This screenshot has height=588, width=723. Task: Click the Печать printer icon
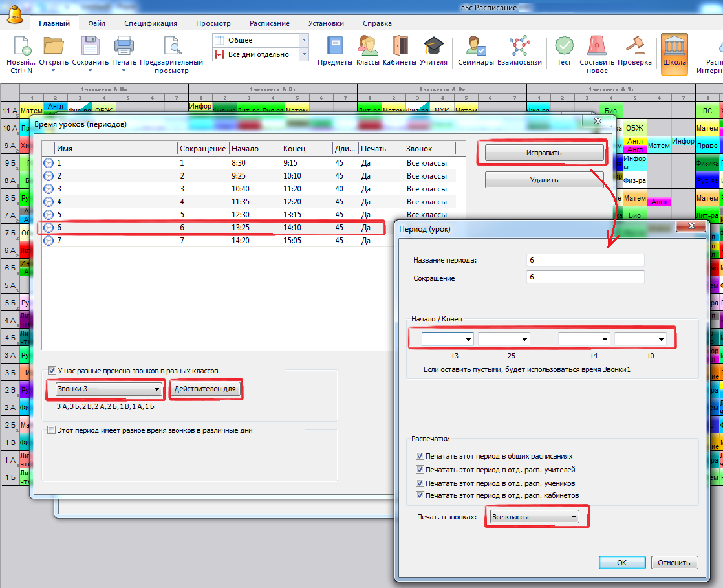click(124, 47)
